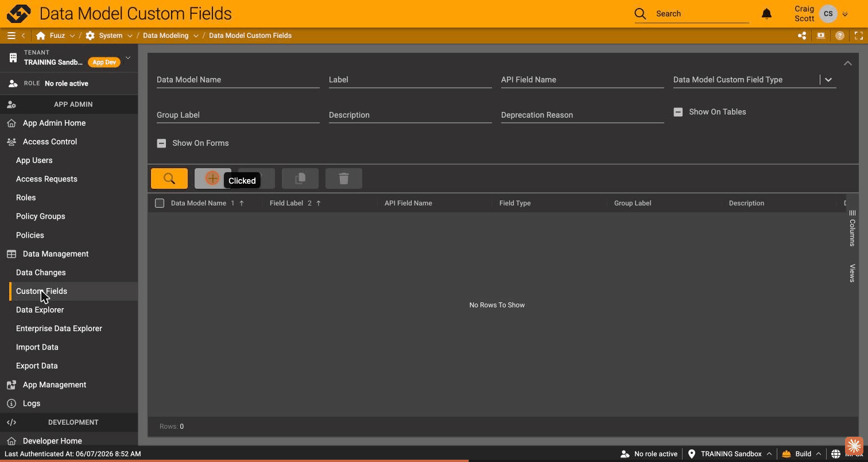This screenshot has height=462, width=868.
Task: Click the tenant building icon
Action: point(13,58)
